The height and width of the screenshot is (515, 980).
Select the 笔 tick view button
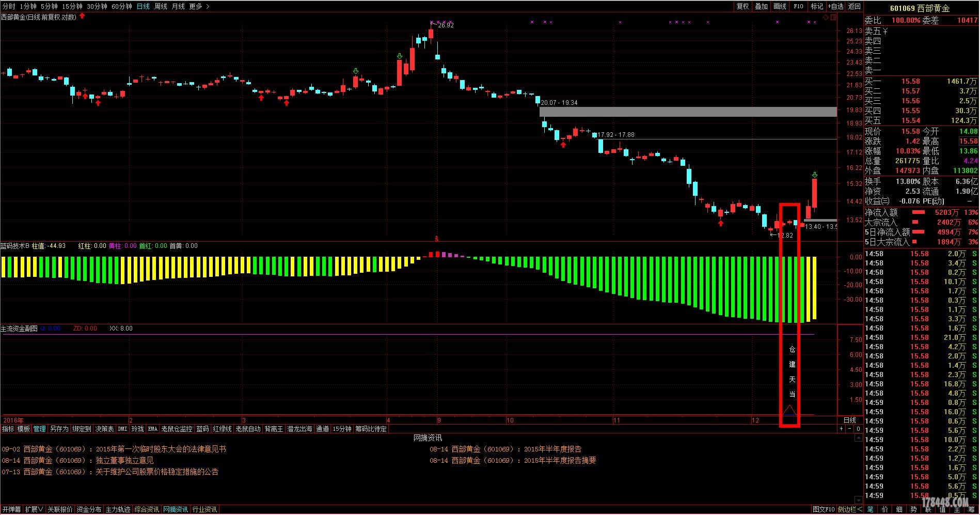(871, 510)
